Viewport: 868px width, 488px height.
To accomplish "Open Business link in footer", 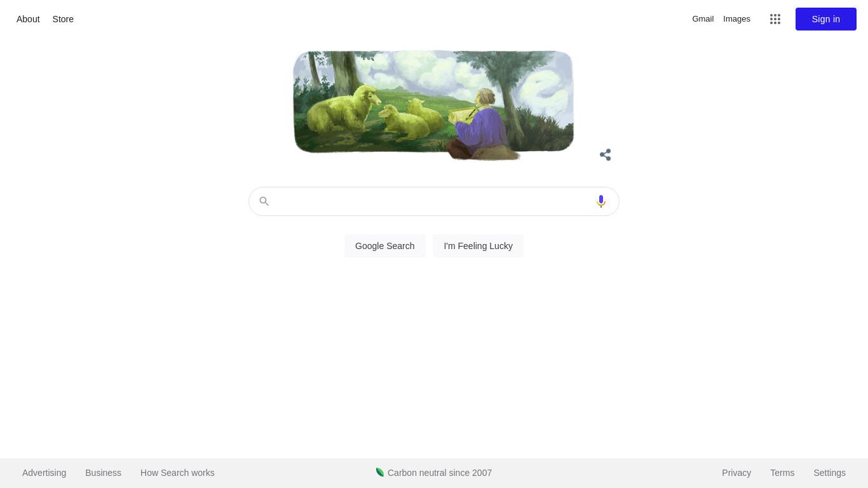I will [x=103, y=473].
